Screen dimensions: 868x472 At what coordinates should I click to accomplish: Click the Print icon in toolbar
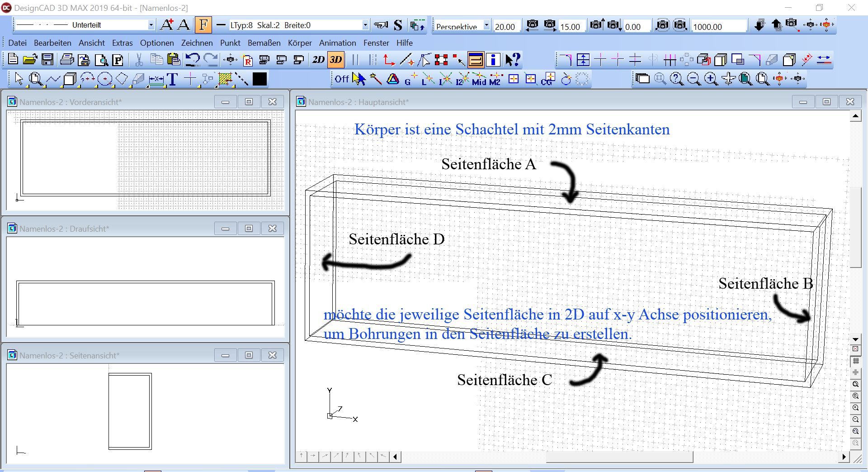pos(66,60)
